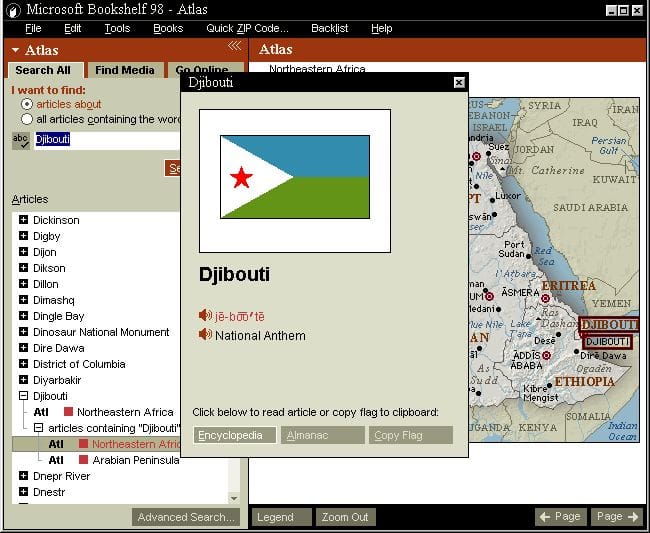This screenshot has height=533, width=650.
Task: Select 'all articles containing the word' option
Action: tap(27, 119)
